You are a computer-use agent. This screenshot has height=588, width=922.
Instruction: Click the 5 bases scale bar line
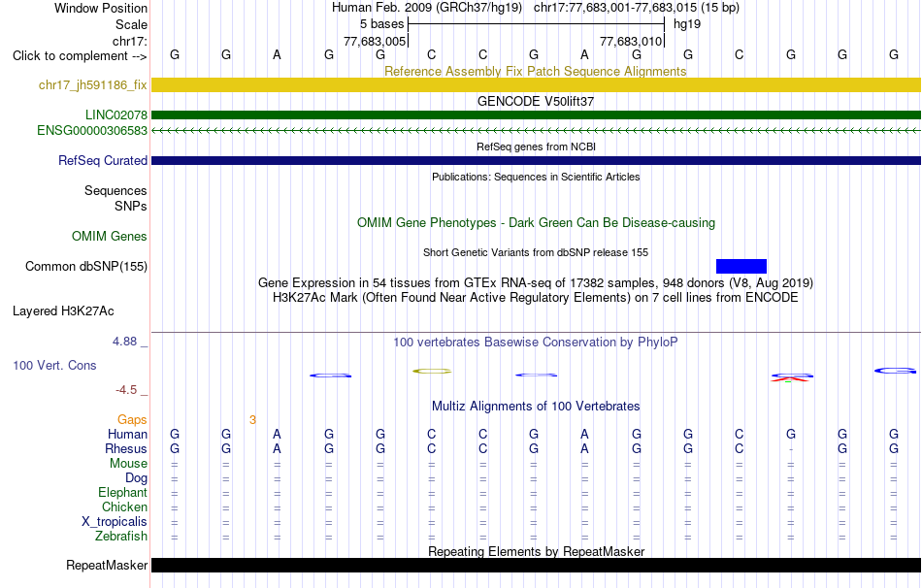click(537, 24)
